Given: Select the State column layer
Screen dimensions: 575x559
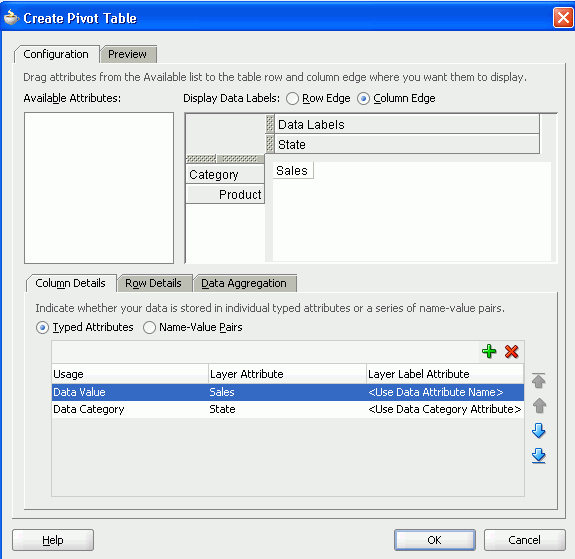Looking at the screenshot, I should [x=406, y=144].
